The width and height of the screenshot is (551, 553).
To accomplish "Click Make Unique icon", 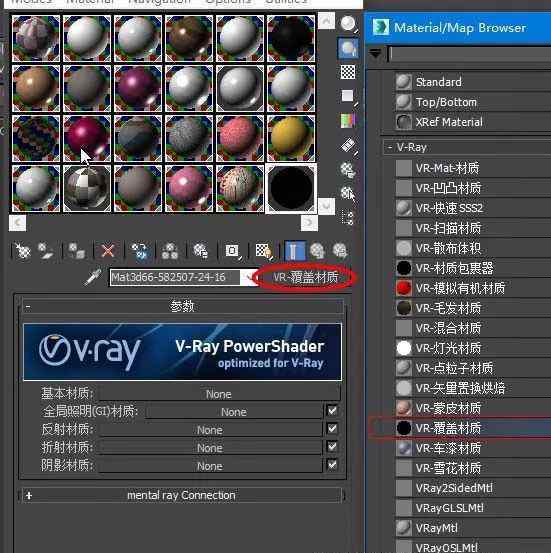I will click(x=170, y=251).
